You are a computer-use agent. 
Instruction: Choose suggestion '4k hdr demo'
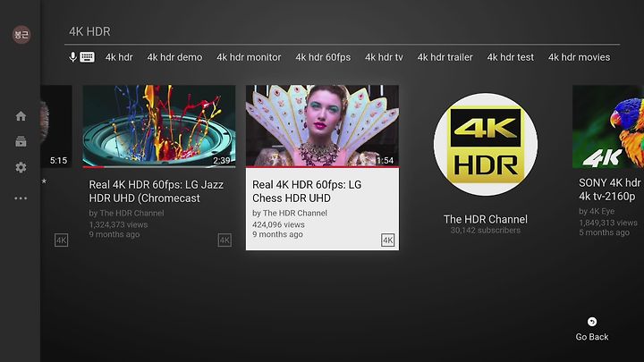(x=174, y=57)
